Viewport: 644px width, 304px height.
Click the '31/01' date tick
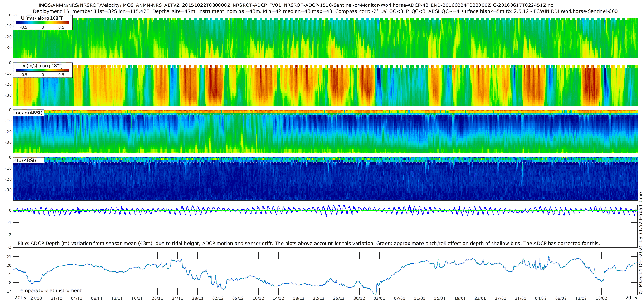pyautogui.click(x=521, y=299)
